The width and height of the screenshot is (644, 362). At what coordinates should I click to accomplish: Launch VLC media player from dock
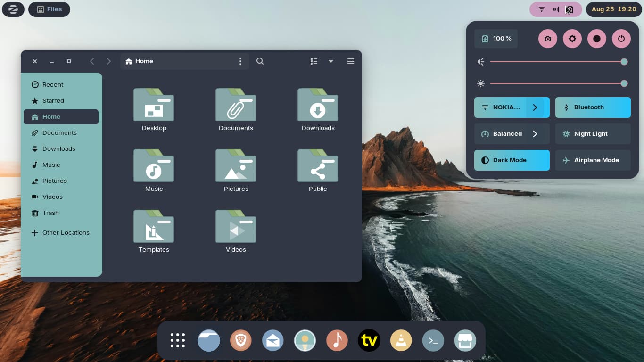[x=401, y=340]
